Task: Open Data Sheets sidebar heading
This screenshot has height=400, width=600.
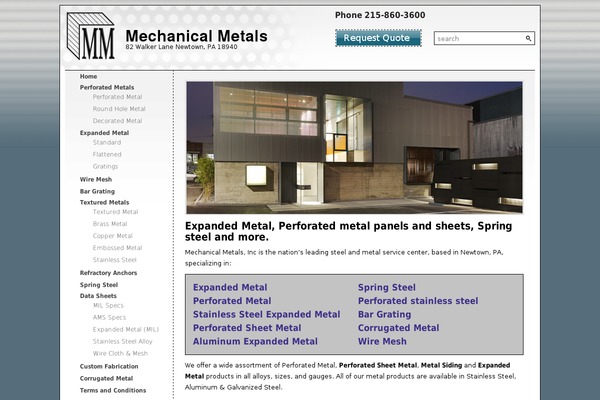Action: (x=98, y=296)
